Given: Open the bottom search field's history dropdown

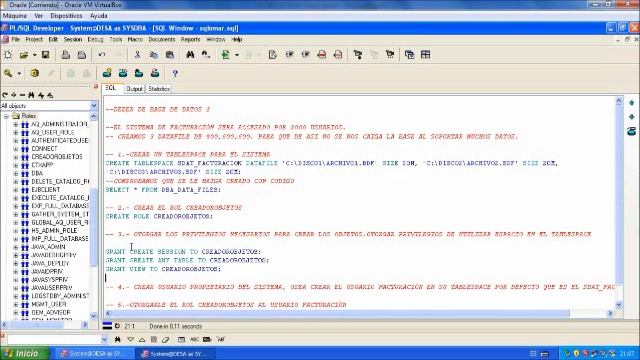Looking at the screenshot, I should pos(104,340).
